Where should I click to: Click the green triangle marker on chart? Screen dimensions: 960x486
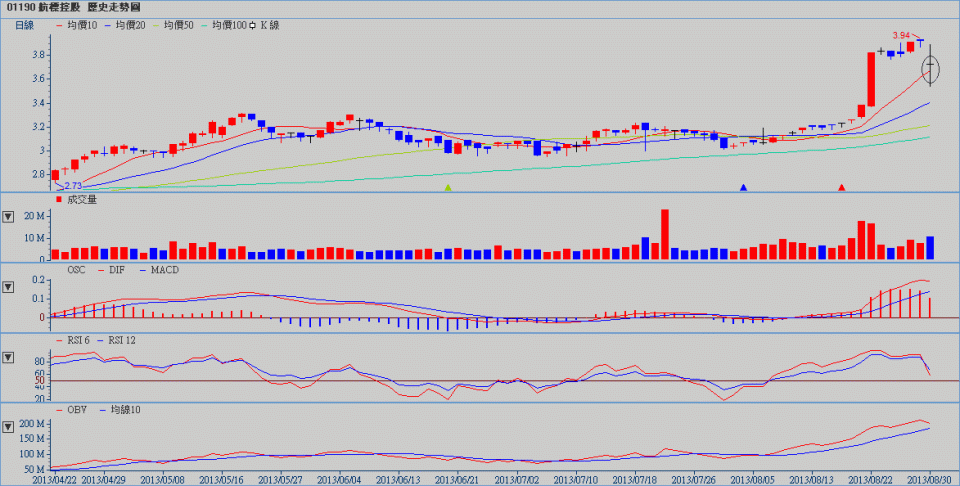[448, 187]
